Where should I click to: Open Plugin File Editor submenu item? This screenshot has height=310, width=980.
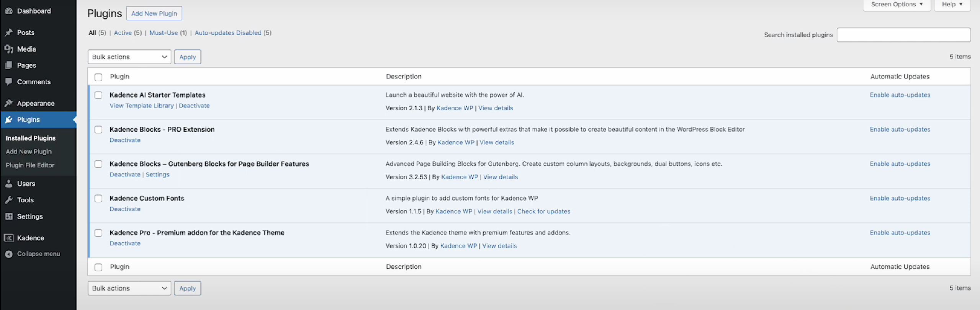click(x=30, y=165)
